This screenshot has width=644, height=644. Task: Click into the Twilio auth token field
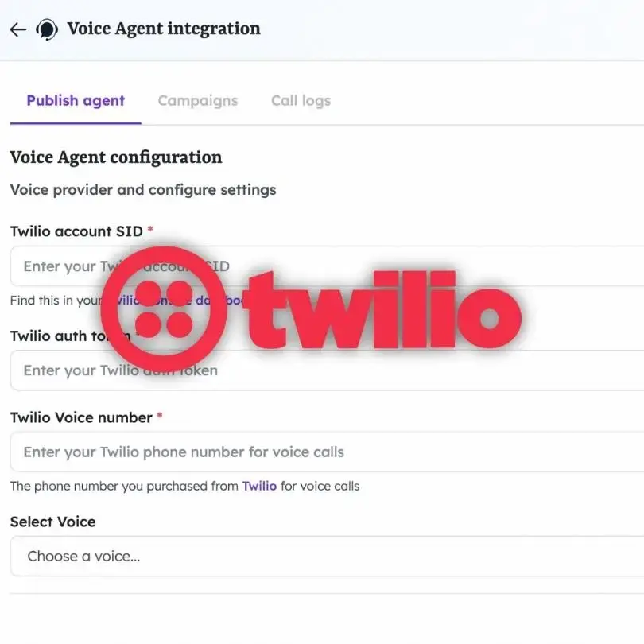coord(327,370)
